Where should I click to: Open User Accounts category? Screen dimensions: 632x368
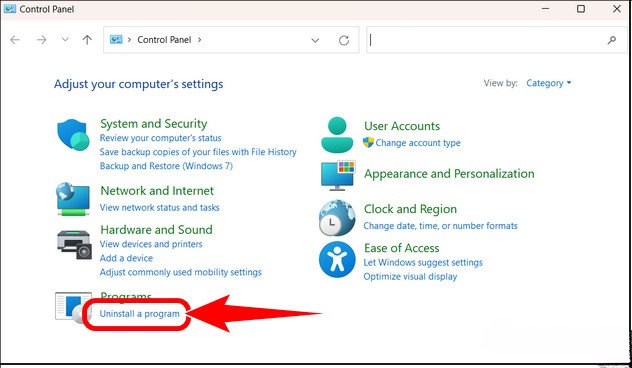click(402, 126)
